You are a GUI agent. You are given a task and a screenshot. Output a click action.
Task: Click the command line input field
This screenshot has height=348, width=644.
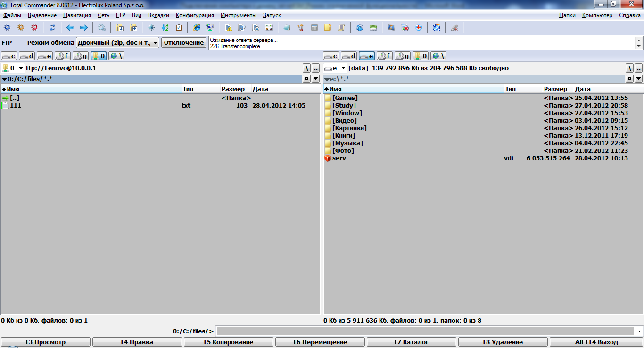click(x=425, y=331)
